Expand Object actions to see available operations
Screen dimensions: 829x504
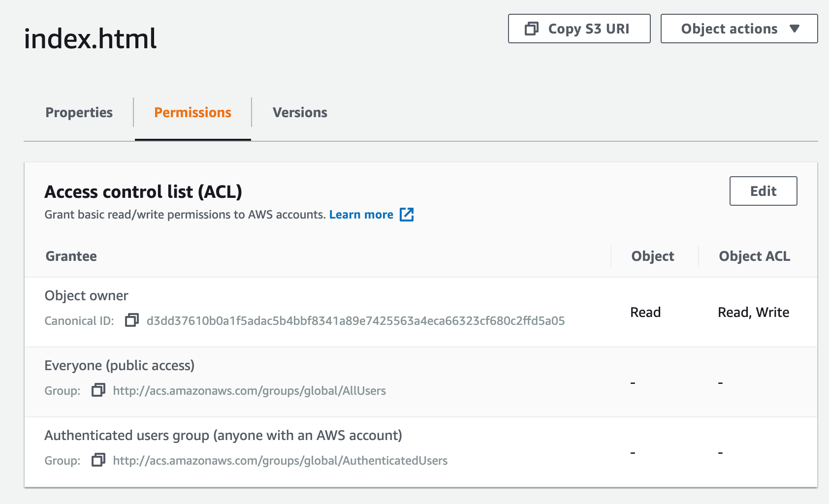point(738,29)
